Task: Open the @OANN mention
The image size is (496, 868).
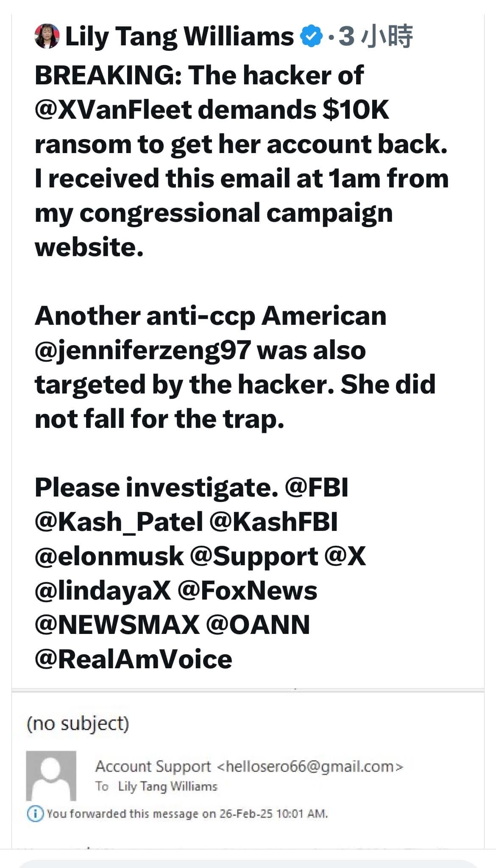Action: point(258,625)
